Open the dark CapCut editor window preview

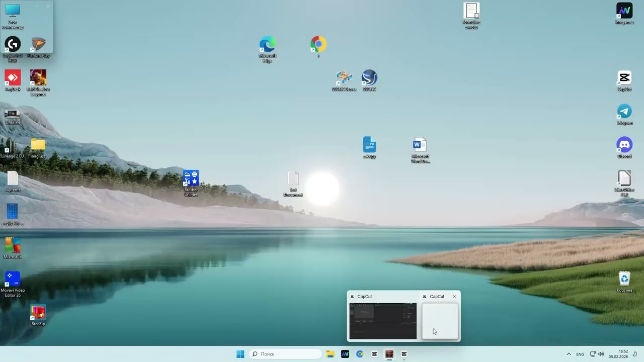[x=383, y=321]
